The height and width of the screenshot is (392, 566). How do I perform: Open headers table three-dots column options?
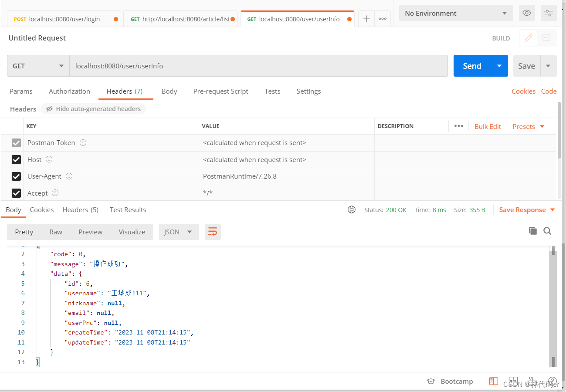coord(458,126)
